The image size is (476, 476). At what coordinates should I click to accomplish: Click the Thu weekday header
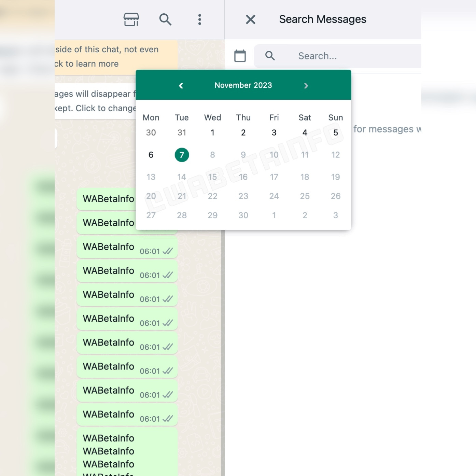[243, 117]
